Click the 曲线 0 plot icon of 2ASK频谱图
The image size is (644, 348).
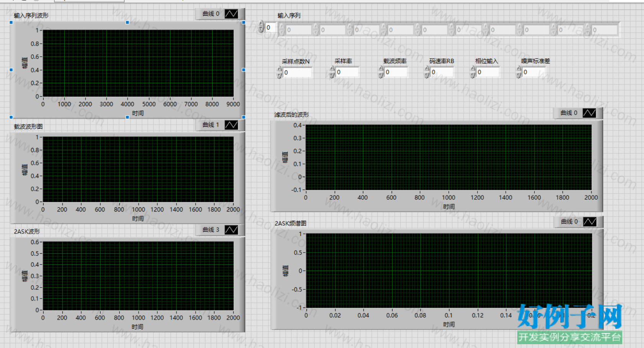tap(590, 222)
